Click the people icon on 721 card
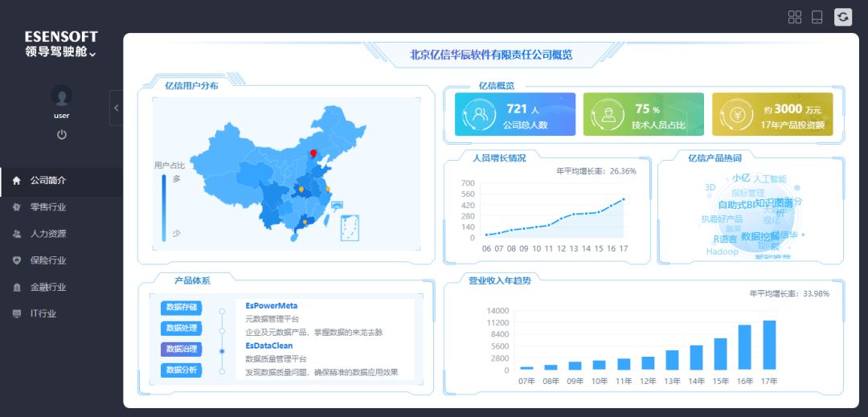The height and width of the screenshot is (417, 868). [x=480, y=115]
